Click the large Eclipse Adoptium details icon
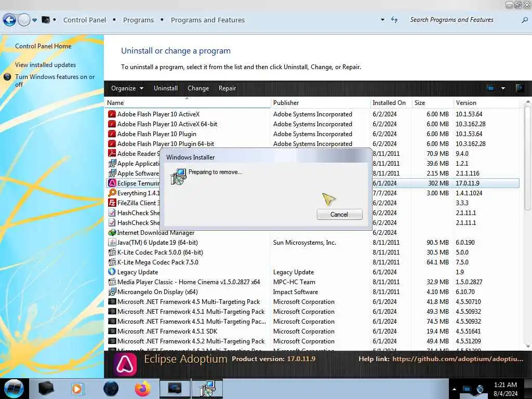Image resolution: width=532 pixels, height=399 pixels. pos(125,365)
